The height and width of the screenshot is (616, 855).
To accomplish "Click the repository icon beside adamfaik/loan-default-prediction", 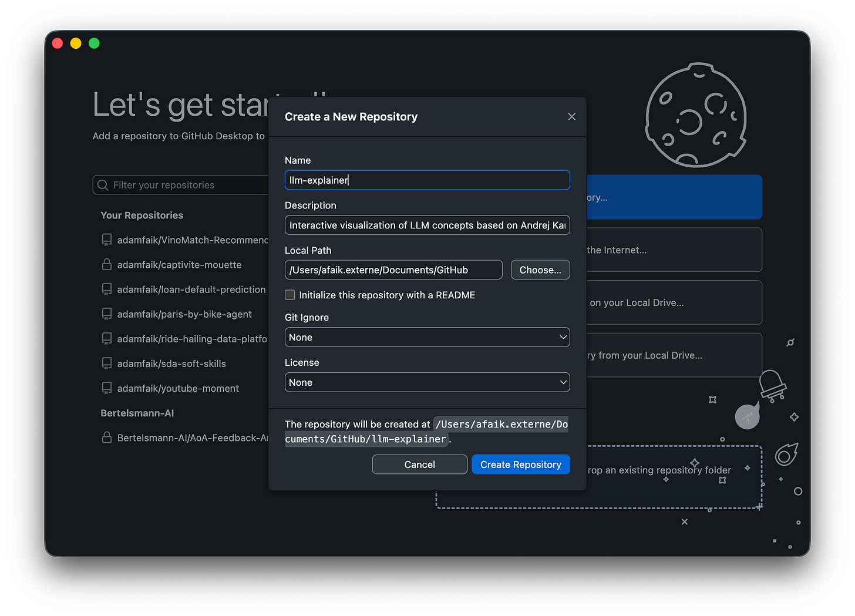I will tap(106, 289).
